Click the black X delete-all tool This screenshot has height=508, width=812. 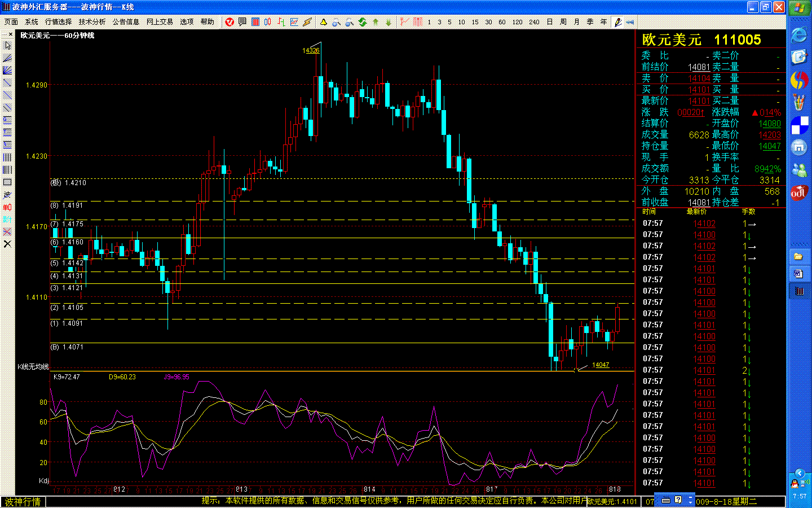[7, 244]
